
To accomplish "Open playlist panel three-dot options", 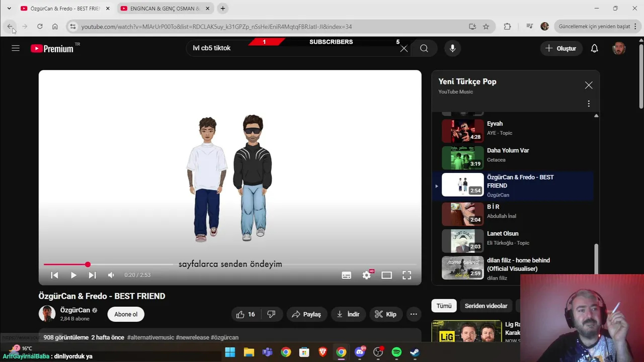I will click(589, 104).
